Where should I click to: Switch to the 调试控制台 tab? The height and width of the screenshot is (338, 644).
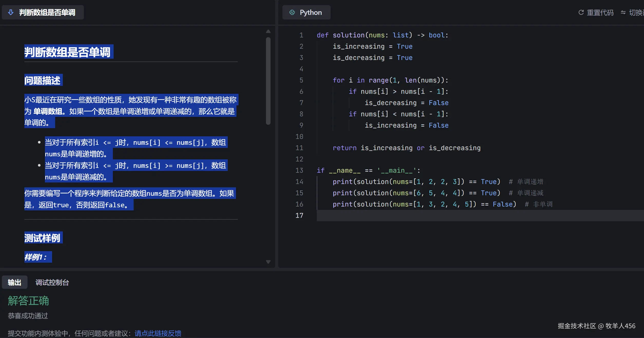[x=52, y=282]
